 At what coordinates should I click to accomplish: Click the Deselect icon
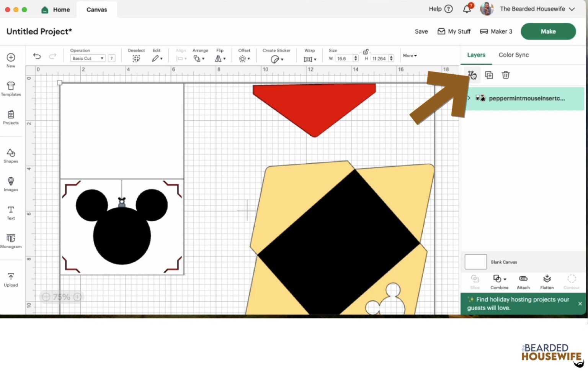tap(136, 59)
